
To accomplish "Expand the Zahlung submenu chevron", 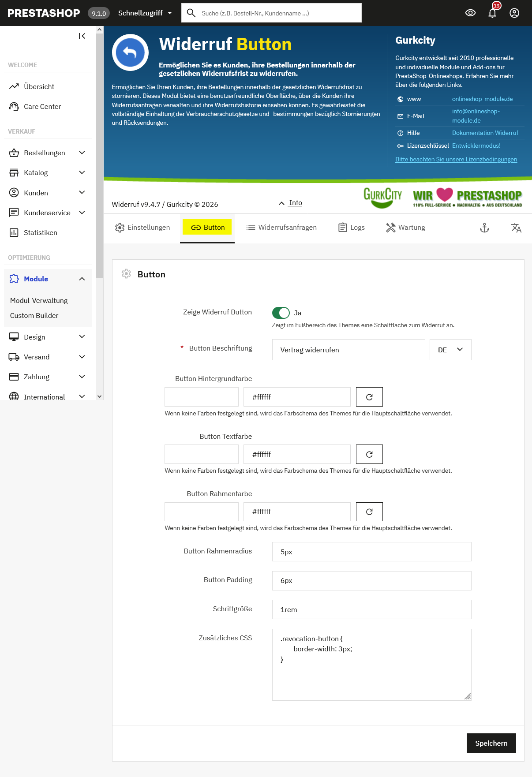I will click(82, 377).
